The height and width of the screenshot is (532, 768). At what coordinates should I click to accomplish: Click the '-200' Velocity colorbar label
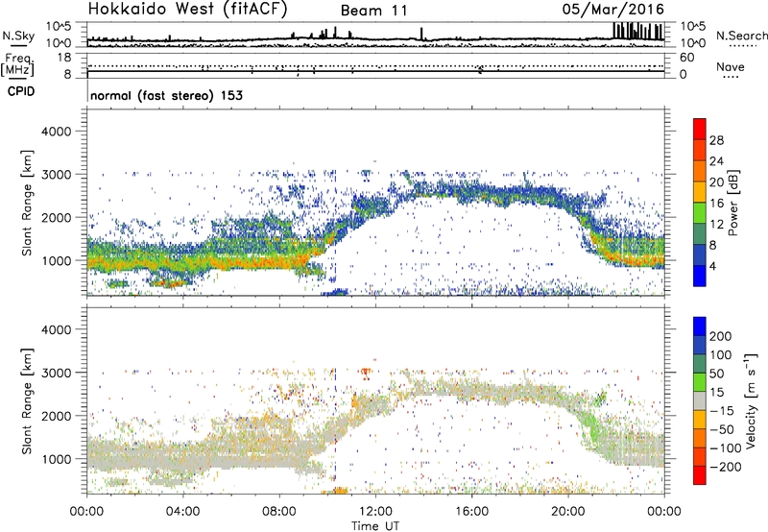[x=726, y=467]
